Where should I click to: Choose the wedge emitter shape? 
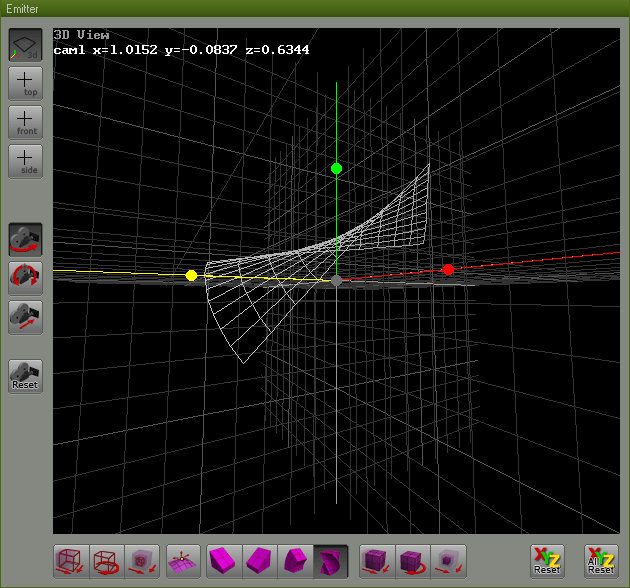pos(260,561)
